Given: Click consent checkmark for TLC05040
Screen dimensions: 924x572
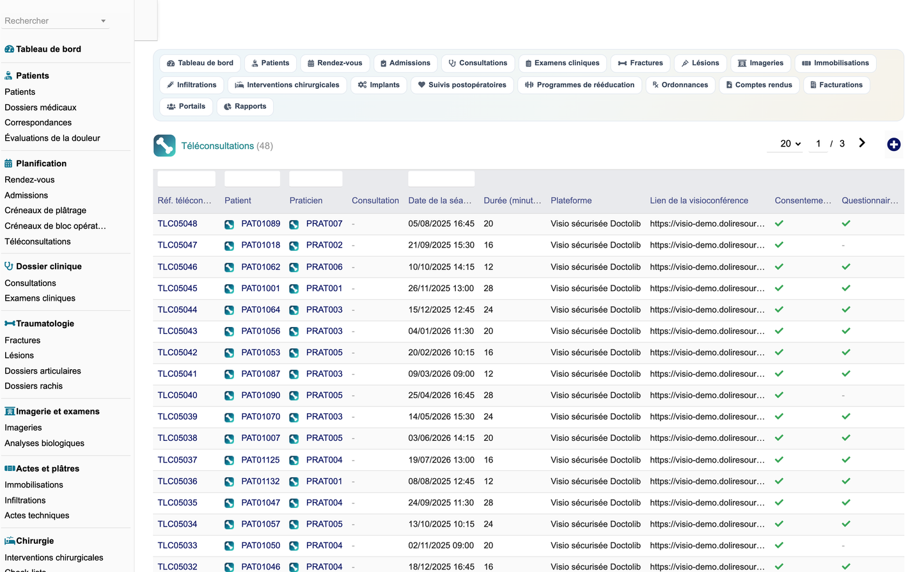Looking at the screenshot, I should click(779, 395).
